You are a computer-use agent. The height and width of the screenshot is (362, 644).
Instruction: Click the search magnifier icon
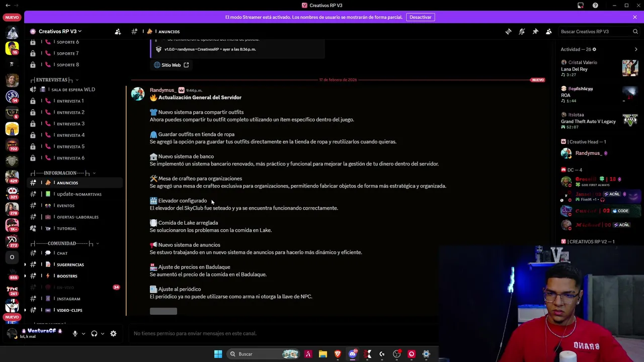pyautogui.click(x=635, y=31)
